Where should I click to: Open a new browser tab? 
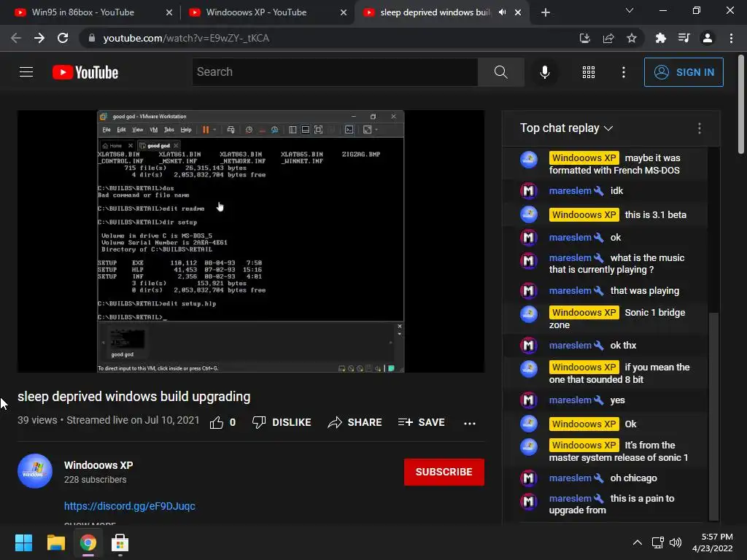[x=546, y=12]
